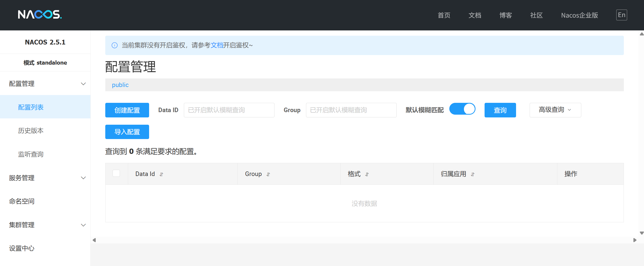Click the 查询 button

[500, 110]
